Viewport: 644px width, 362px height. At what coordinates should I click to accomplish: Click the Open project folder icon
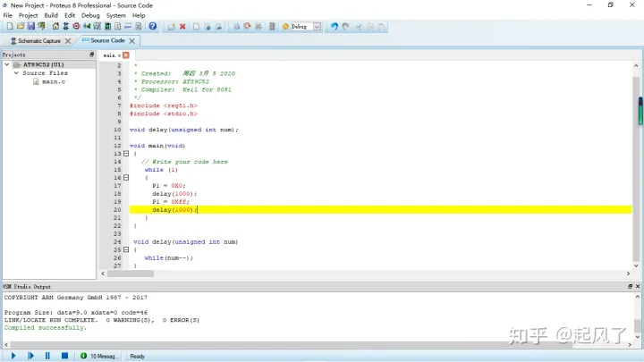click(x=20, y=27)
